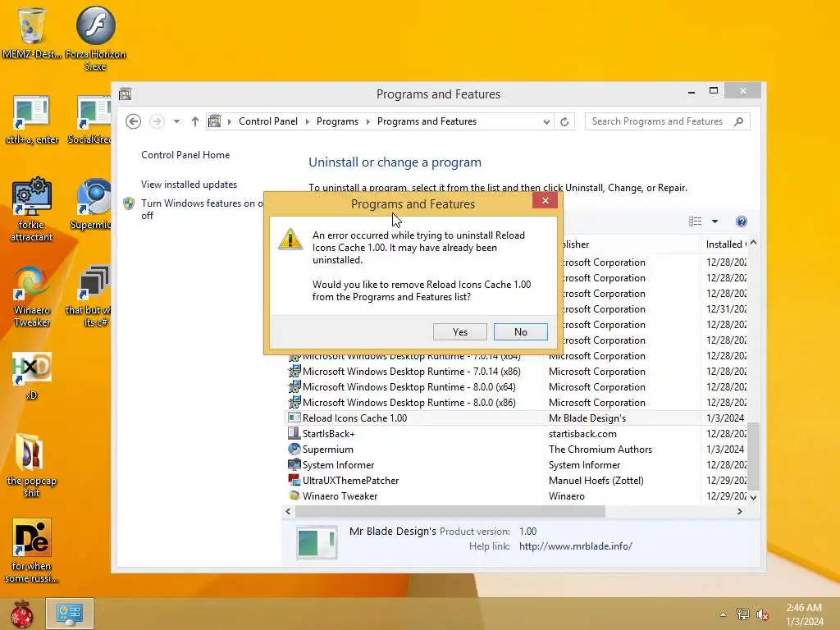
Task: Click the Forward navigation arrow
Action: coord(157,121)
